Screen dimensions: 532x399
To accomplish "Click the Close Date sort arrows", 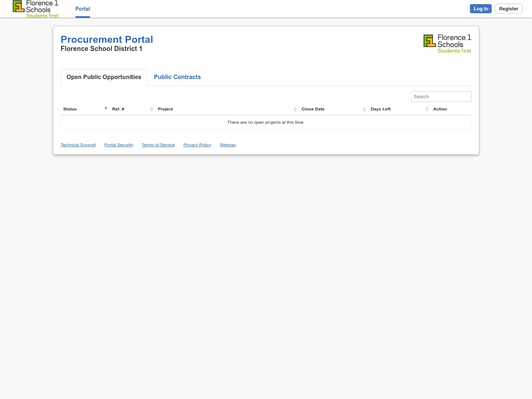I will 364,109.
